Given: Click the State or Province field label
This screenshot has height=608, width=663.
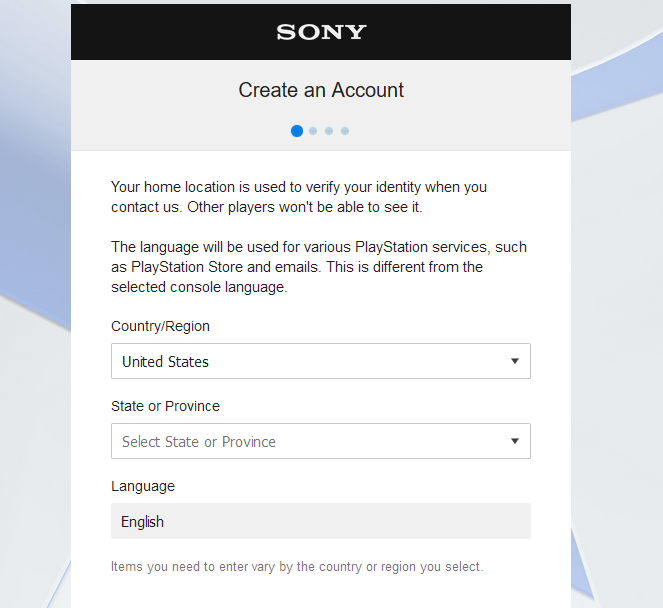Looking at the screenshot, I should click(165, 406).
